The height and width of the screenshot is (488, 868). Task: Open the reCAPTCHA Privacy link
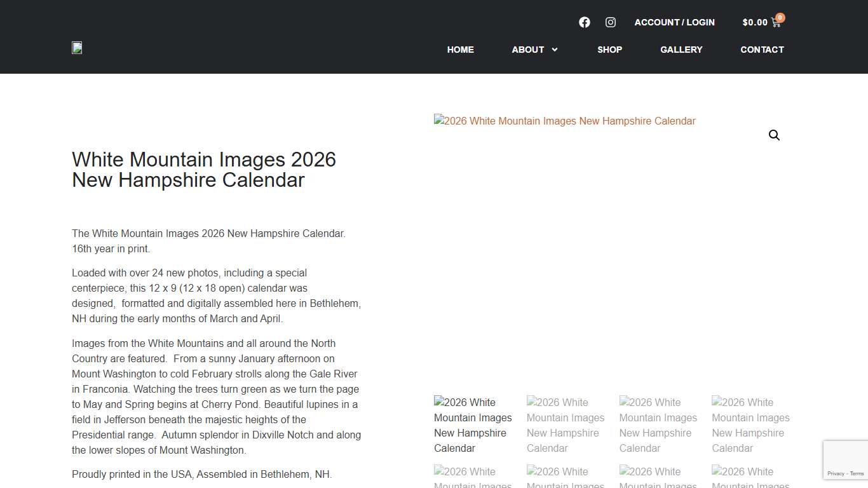[836, 473]
